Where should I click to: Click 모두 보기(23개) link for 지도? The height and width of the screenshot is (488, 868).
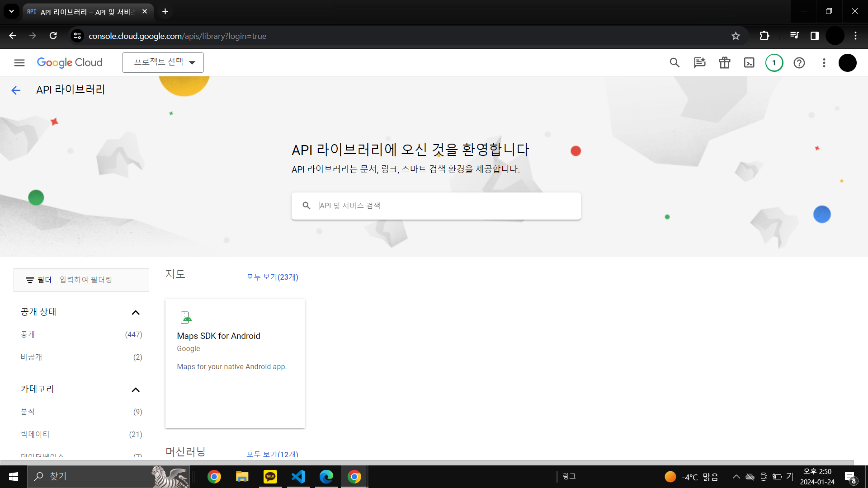point(272,277)
